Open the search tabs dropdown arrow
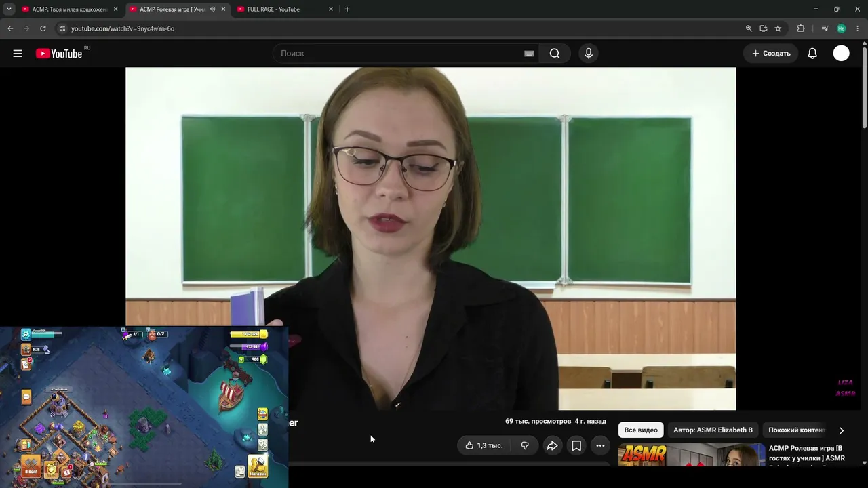This screenshot has height=488, width=868. coord(9,9)
